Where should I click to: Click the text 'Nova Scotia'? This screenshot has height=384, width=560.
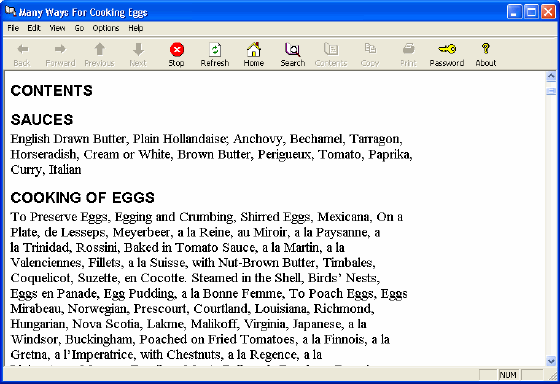[106, 324]
